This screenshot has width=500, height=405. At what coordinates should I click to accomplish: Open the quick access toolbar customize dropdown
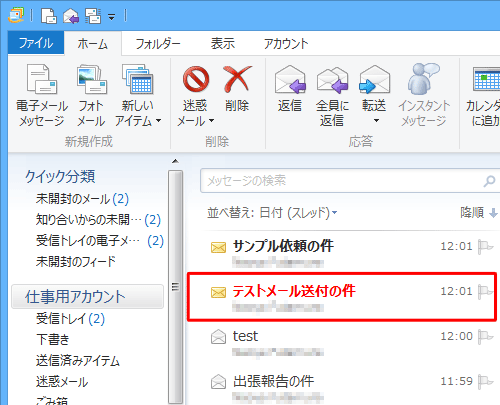(111, 16)
